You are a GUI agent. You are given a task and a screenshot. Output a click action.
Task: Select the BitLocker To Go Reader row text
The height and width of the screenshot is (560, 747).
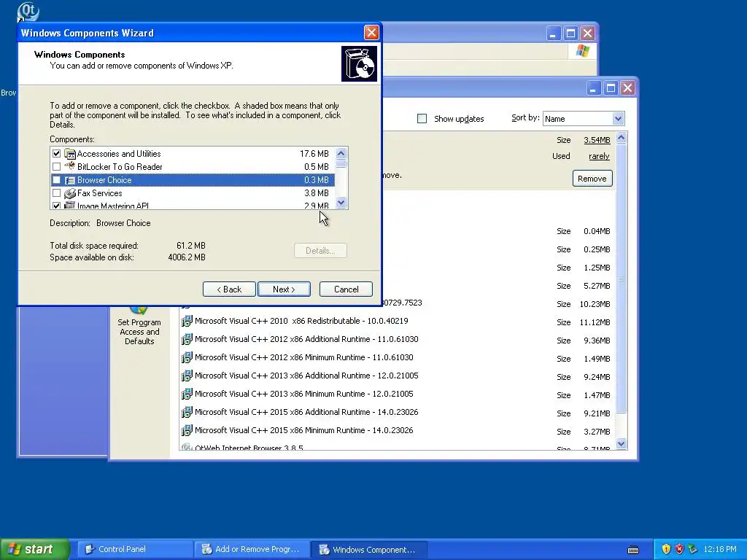[x=120, y=167]
